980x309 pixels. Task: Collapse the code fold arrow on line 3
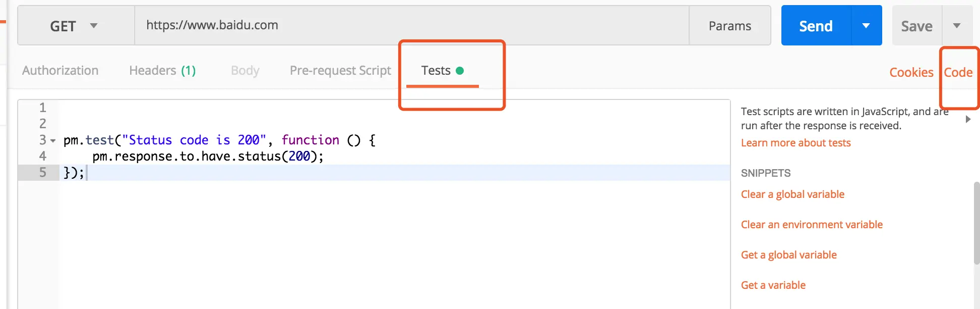point(53,141)
